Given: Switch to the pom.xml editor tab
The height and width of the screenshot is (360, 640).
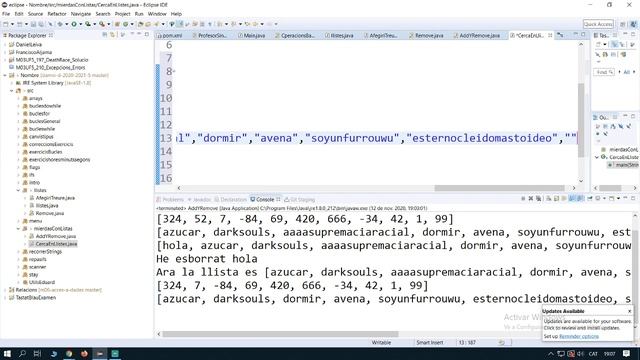Looking at the screenshot, I should (x=170, y=36).
